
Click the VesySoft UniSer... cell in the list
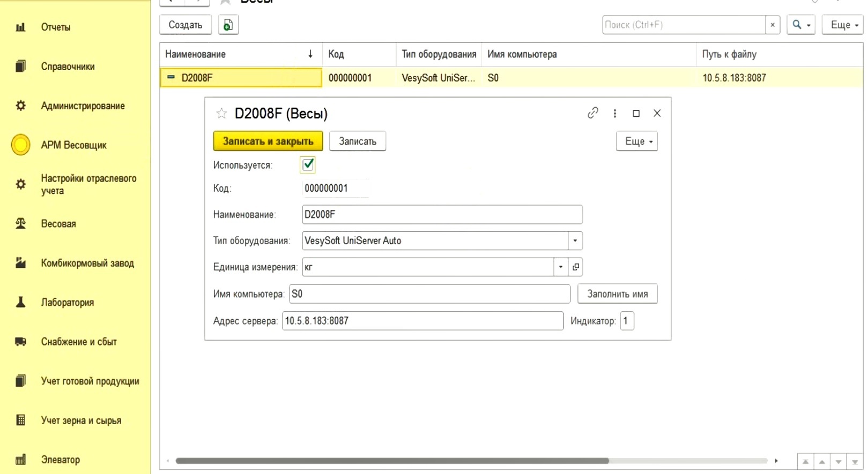click(x=439, y=78)
